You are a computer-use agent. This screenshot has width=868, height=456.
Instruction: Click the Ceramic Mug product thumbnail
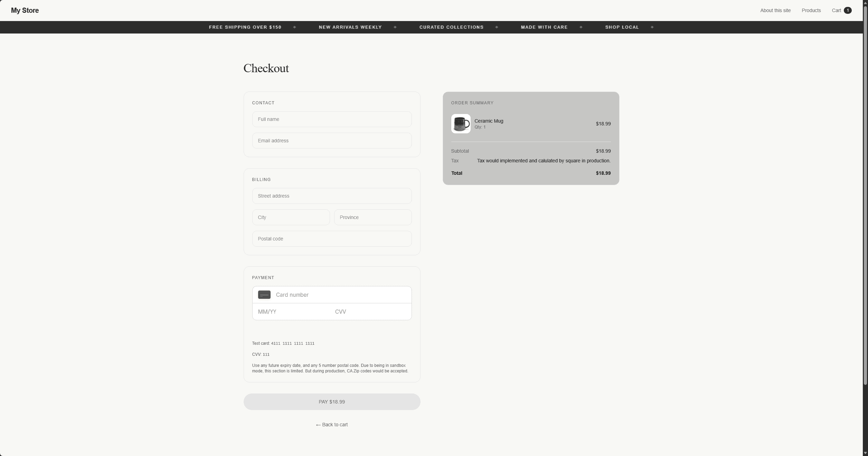[461, 123]
